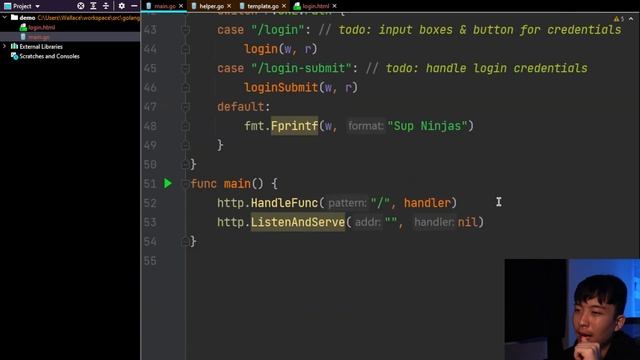Click the format: inlay hint on line 48

pos(366,126)
